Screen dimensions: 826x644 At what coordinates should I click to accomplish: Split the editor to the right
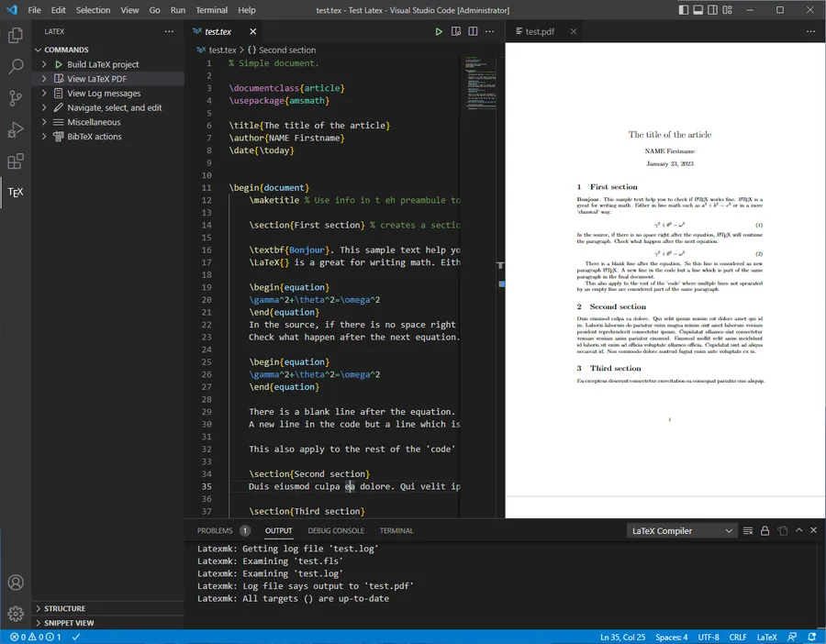tap(473, 31)
